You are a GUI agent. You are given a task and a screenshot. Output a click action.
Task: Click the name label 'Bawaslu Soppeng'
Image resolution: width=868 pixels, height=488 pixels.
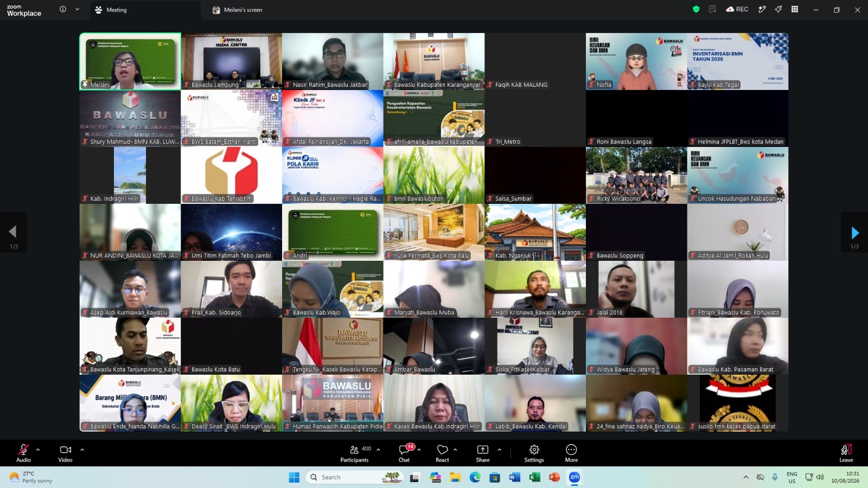point(620,255)
